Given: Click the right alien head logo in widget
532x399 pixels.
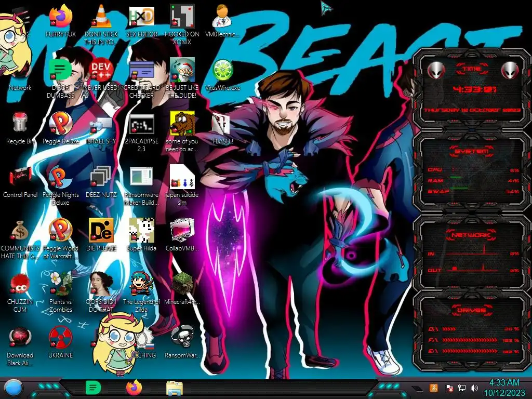Looking at the screenshot, I should [x=510, y=70].
